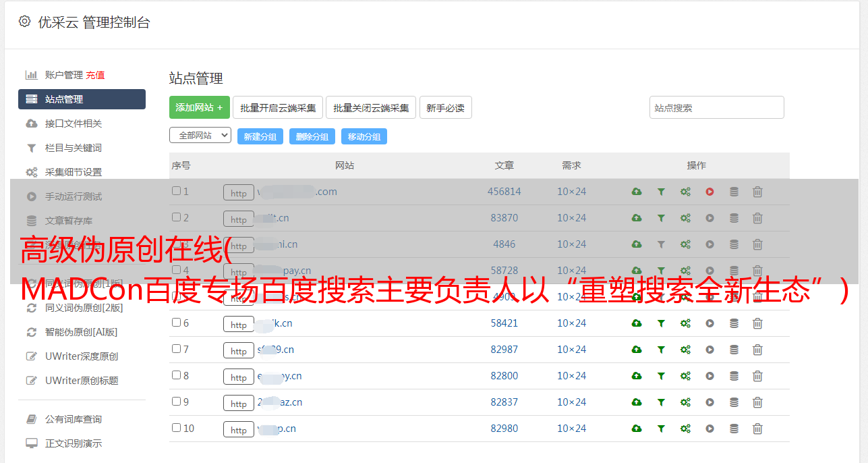Click the filter icon in row 7
Viewport: 868px width, 463px height.
(661, 350)
